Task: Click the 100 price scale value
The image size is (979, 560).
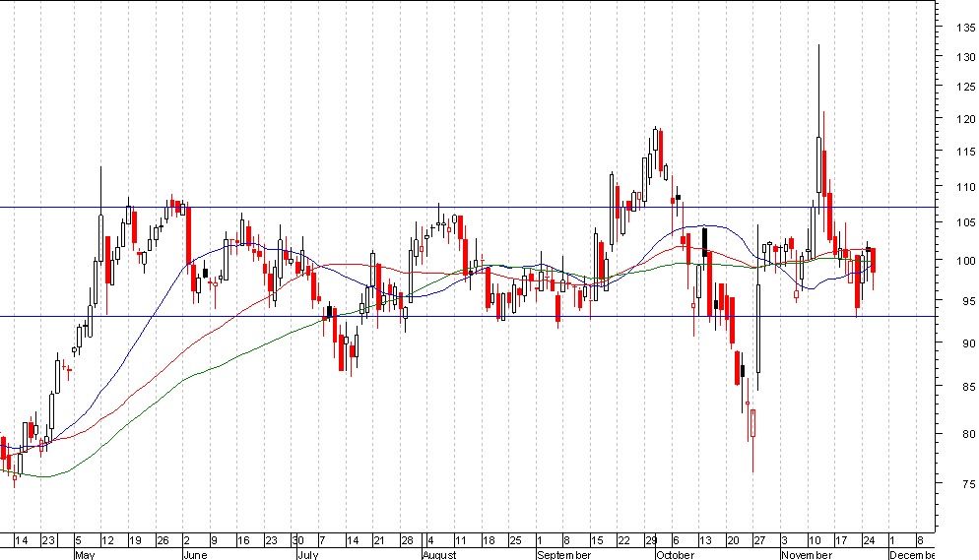Action: (x=965, y=261)
